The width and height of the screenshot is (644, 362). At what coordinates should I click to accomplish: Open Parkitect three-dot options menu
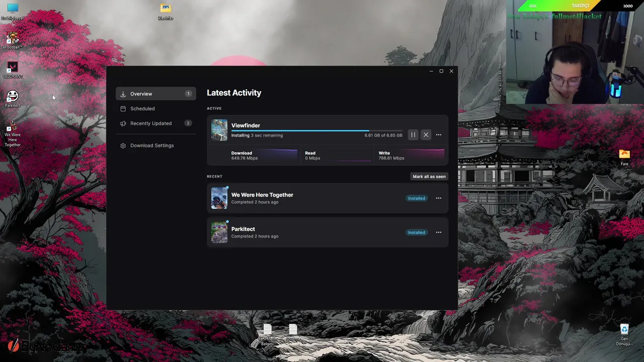439,232
